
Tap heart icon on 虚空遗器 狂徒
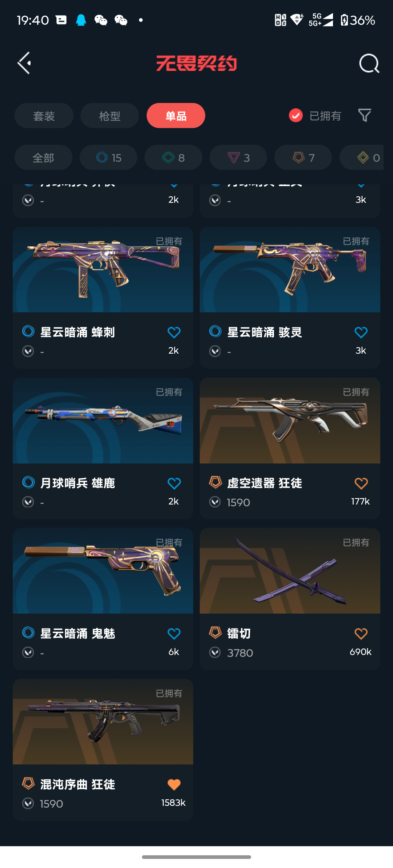pyautogui.click(x=361, y=483)
